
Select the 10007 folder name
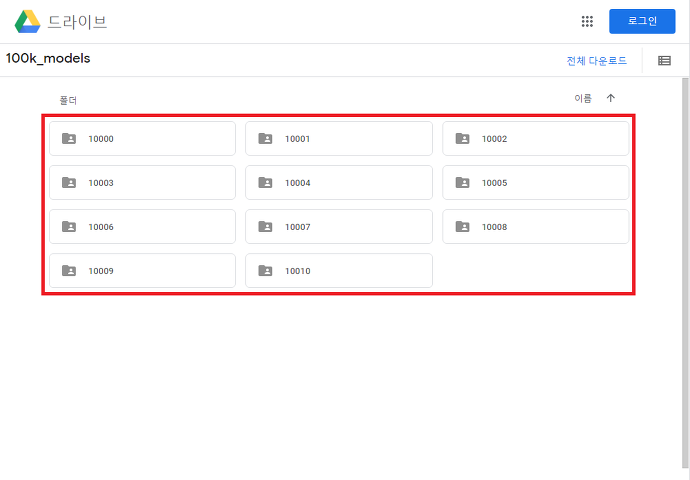coord(297,227)
